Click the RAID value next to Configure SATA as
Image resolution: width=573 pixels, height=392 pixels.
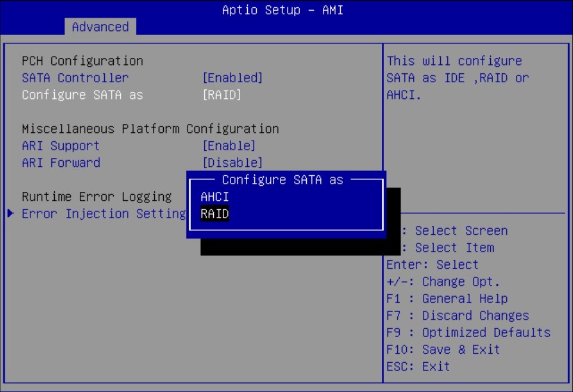(x=222, y=94)
